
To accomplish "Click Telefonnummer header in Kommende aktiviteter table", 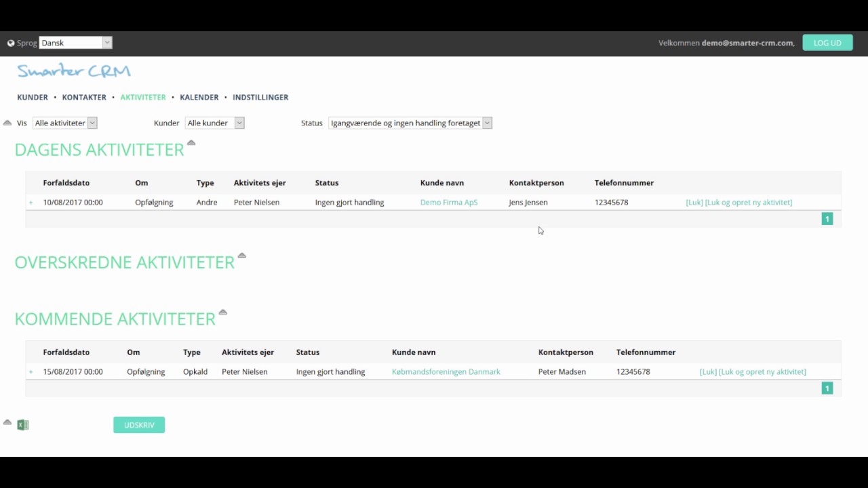I will (x=646, y=352).
